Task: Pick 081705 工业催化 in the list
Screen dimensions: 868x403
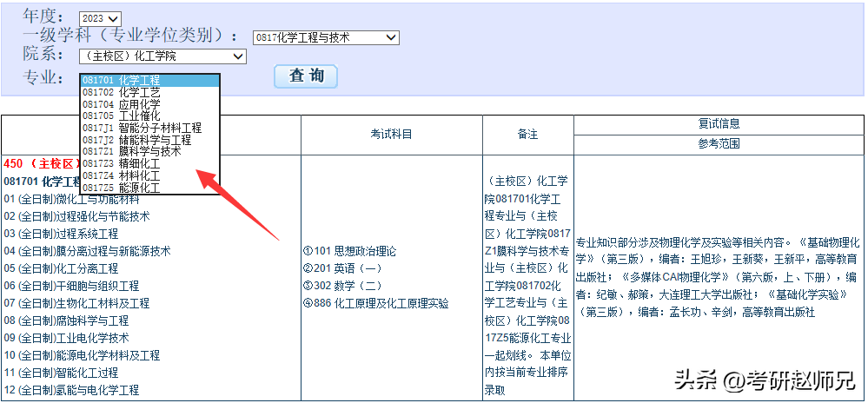Action: [x=149, y=116]
